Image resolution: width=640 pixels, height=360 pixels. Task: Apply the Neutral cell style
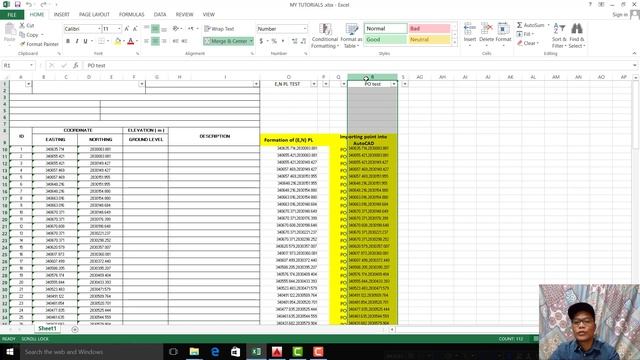coord(429,40)
